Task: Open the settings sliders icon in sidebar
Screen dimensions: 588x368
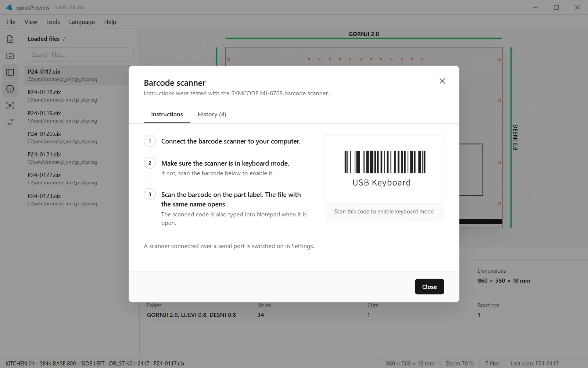Action: (10, 122)
